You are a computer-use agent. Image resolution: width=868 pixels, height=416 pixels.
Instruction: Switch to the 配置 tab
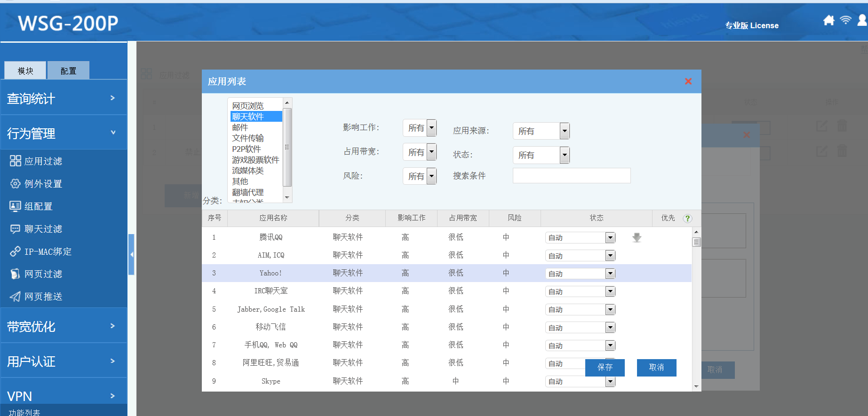[x=68, y=71]
